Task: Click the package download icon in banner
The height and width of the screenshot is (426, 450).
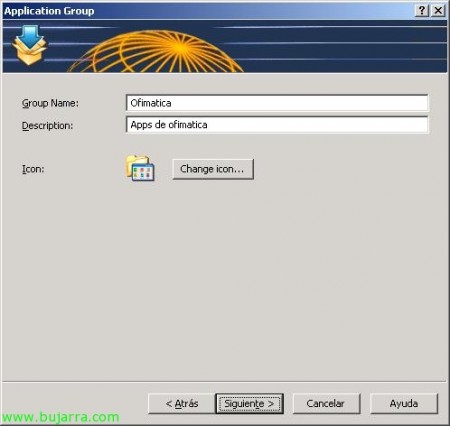Action: pos(29,45)
